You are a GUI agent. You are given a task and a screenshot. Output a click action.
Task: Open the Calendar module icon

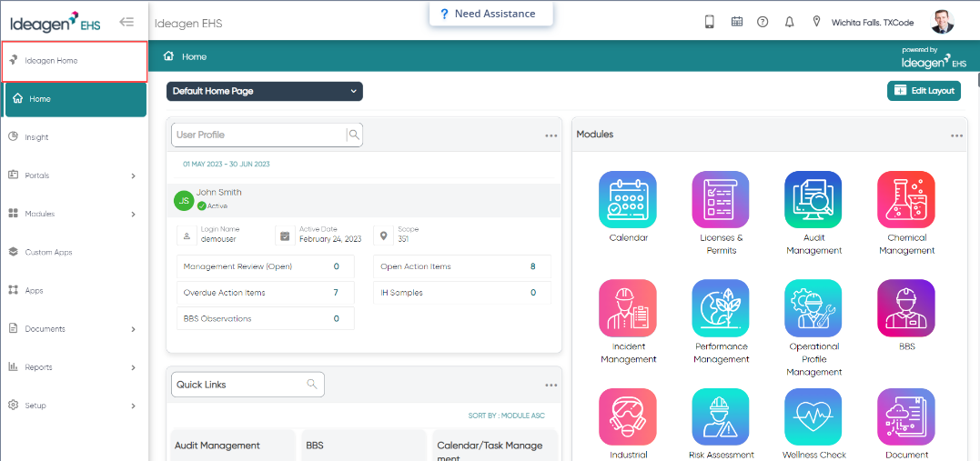tap(628, 199)
